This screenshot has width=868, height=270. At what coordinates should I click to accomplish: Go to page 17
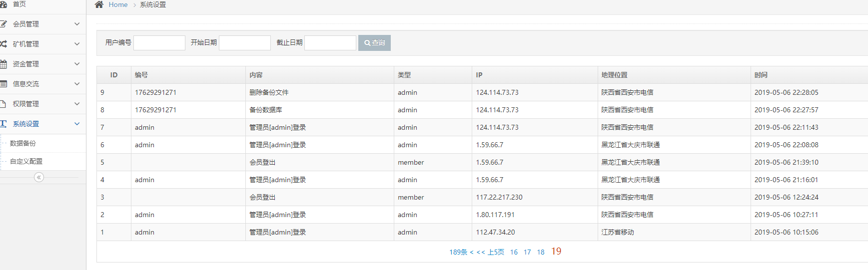coord(527,252)
